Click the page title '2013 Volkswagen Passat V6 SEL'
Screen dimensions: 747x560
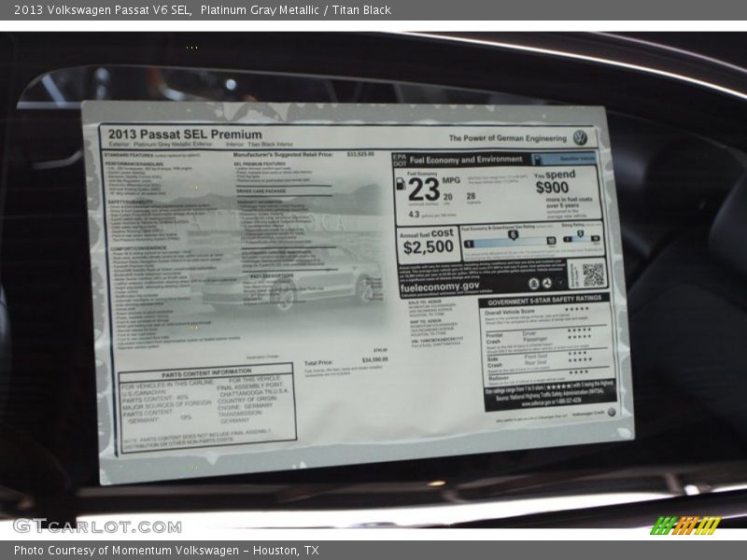tap(103, 9)
